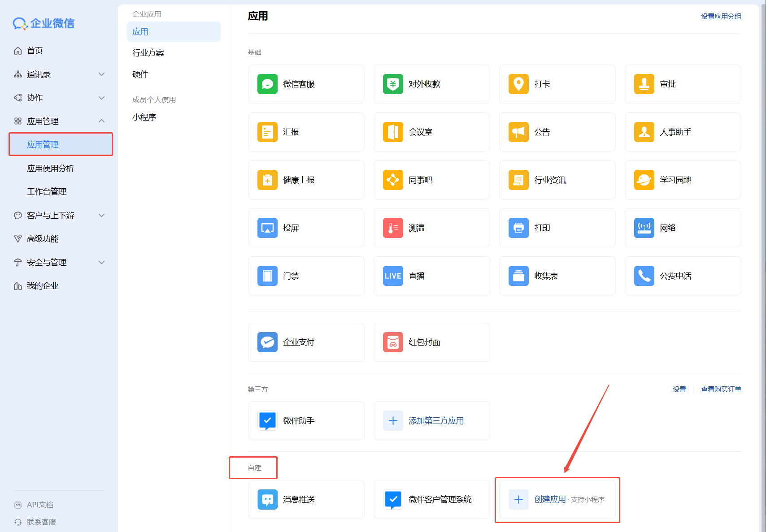Image resolution: width=766 pixels, height=532 pixels.
Task: Open the 微信客服 app icon
Action: point(267,84)
